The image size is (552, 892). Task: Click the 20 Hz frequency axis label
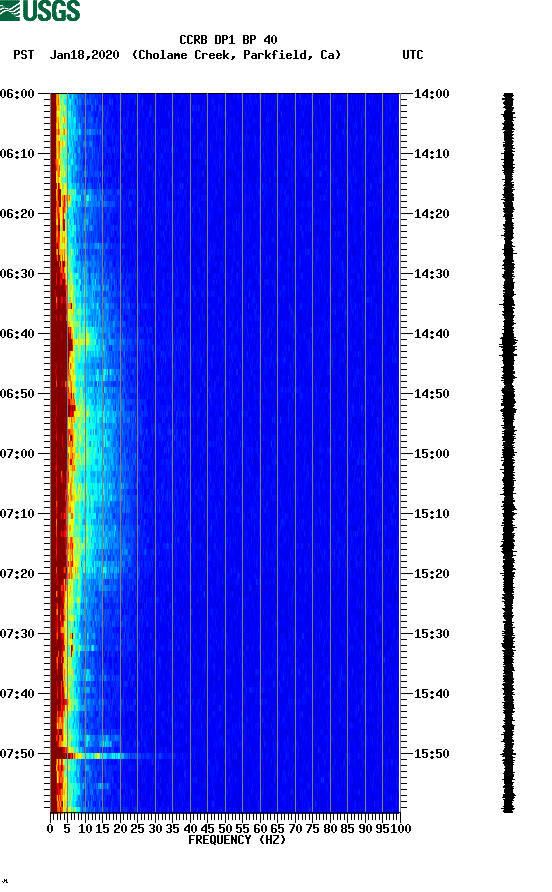120,829
